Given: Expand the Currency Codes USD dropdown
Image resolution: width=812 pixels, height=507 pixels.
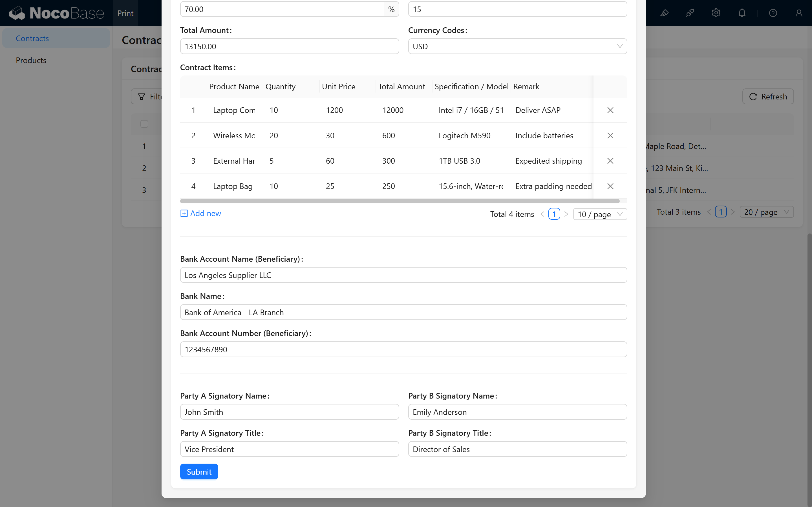Looking at the screenshot, I should (517, 46).
